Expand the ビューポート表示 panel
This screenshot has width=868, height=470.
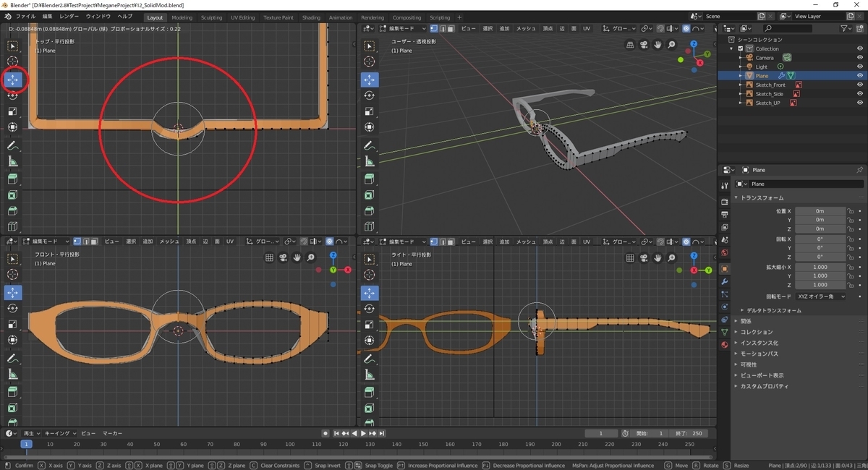click(762, 375)
